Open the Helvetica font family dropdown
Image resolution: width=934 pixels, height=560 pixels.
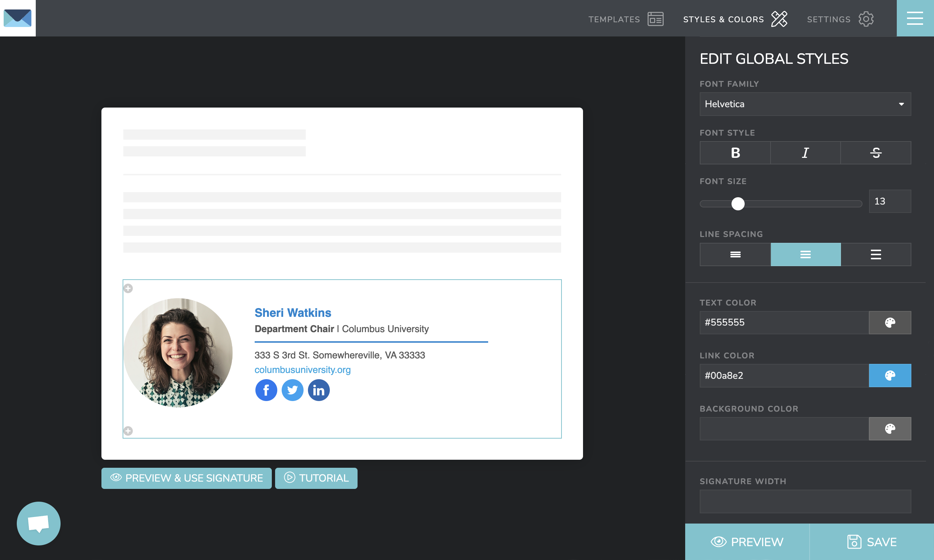click(805, 104)
